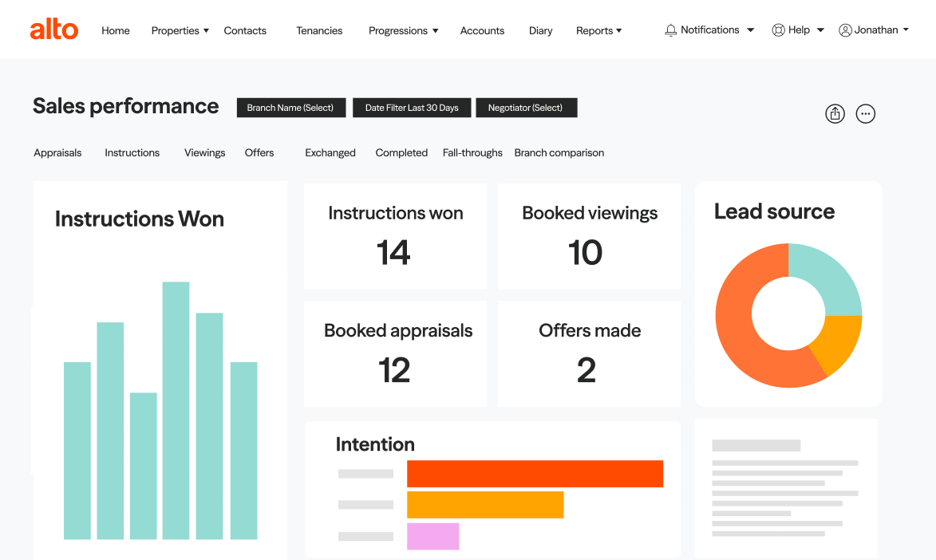936x560 pixels.
Task: Select the Branch Name filter
Action: pos(290,108)
